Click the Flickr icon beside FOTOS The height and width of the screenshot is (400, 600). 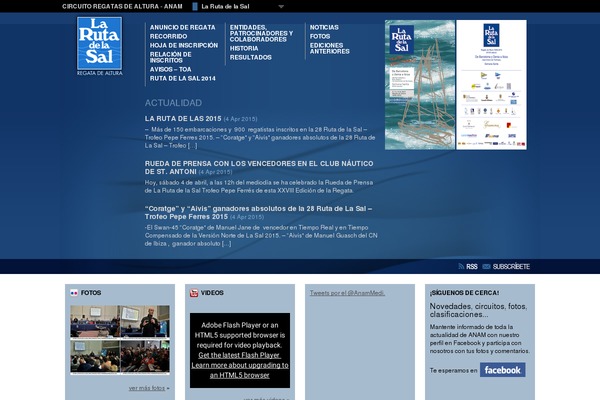(x=74, y=293)
